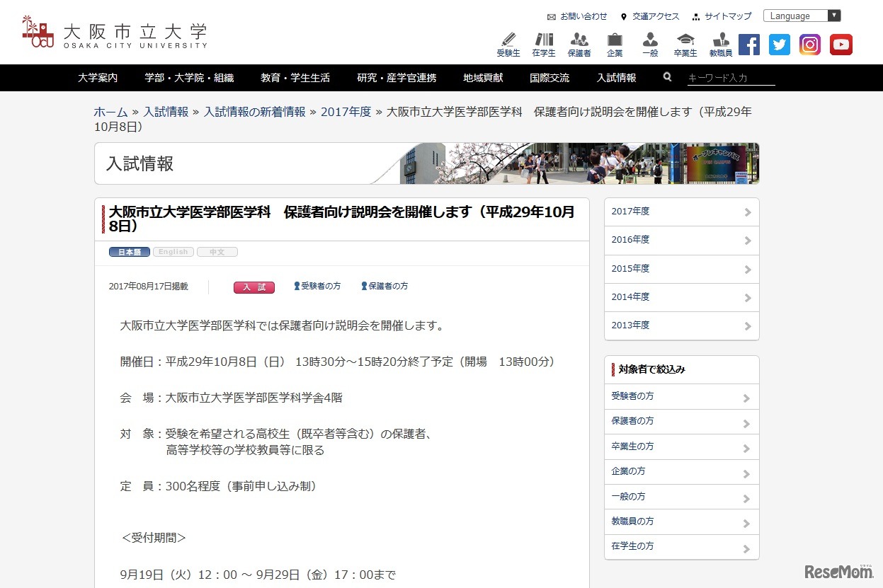Expand the 保護者の方 filter chevron
This screenshot has height=588, width=883.
click(x=747, y=421)
